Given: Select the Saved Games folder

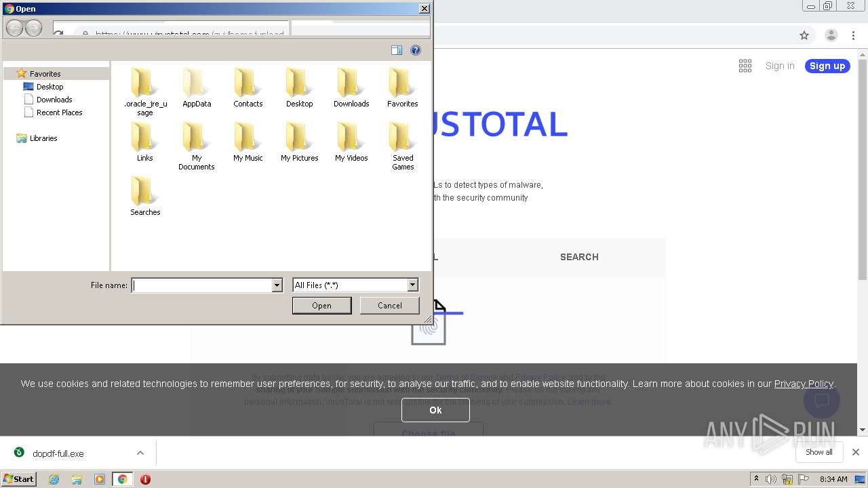Looking at the screenshot, I should coord(403,146).
